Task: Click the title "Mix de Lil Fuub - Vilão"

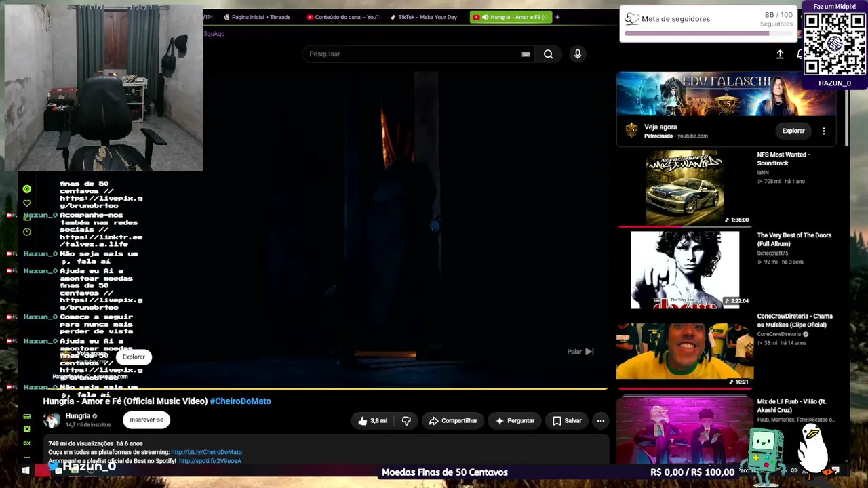Action: pos(792,406)
